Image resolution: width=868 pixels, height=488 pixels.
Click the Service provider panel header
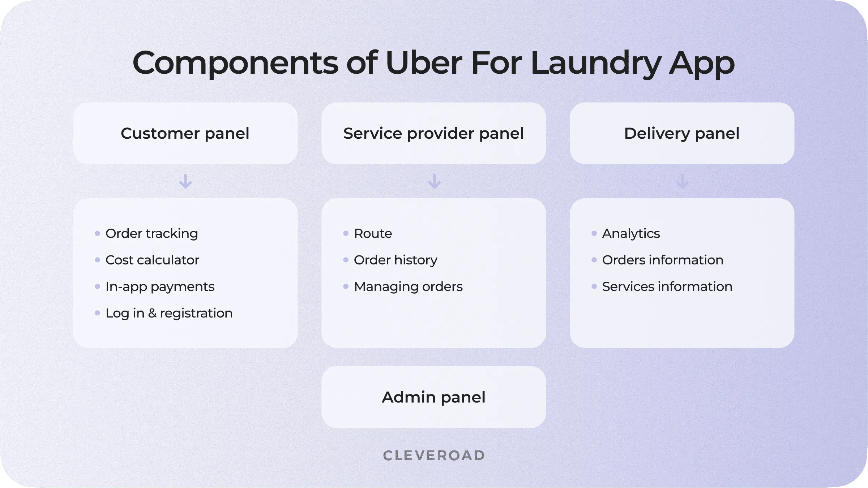(433, 133)
